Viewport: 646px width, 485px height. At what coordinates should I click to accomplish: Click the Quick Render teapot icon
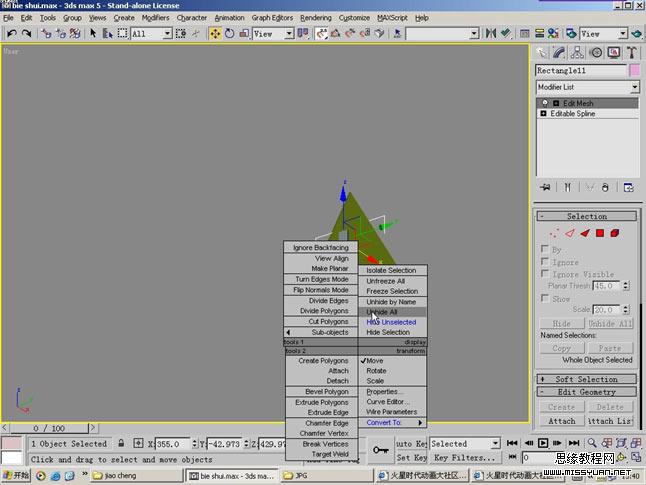637,33
